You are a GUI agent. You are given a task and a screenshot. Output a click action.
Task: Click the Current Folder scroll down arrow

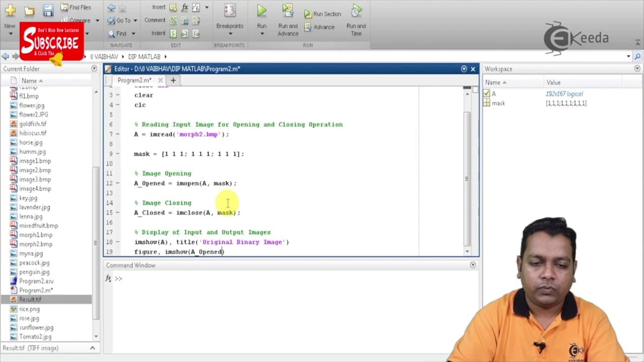pyautogui.click(x=95, y=336)
